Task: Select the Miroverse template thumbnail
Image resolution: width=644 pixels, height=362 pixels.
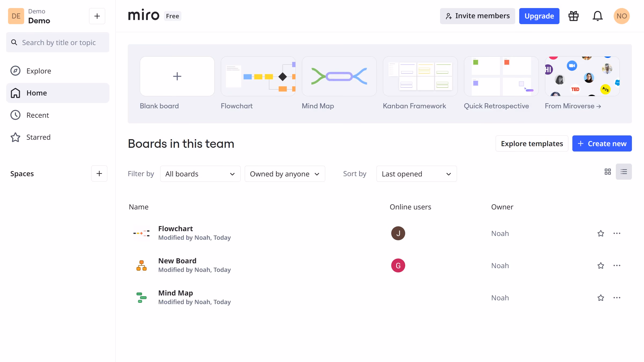Action: tap(582, 76)
